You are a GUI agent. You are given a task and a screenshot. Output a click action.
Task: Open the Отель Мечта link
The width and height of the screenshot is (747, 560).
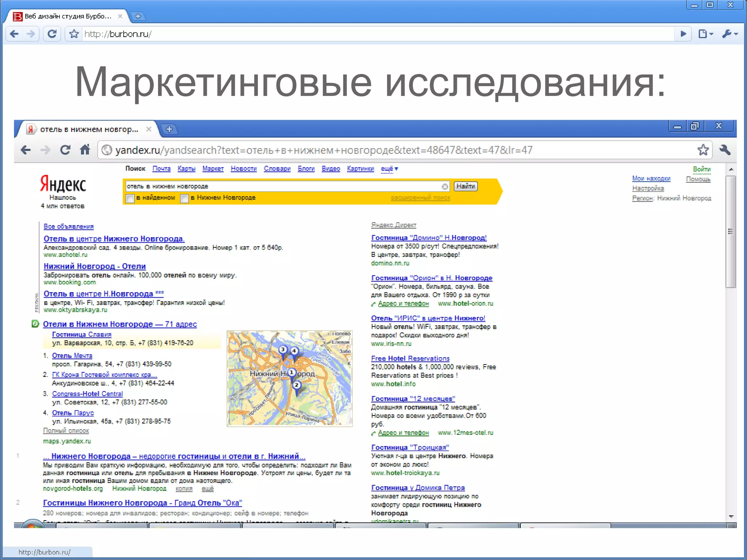click(x=72, y=355)
